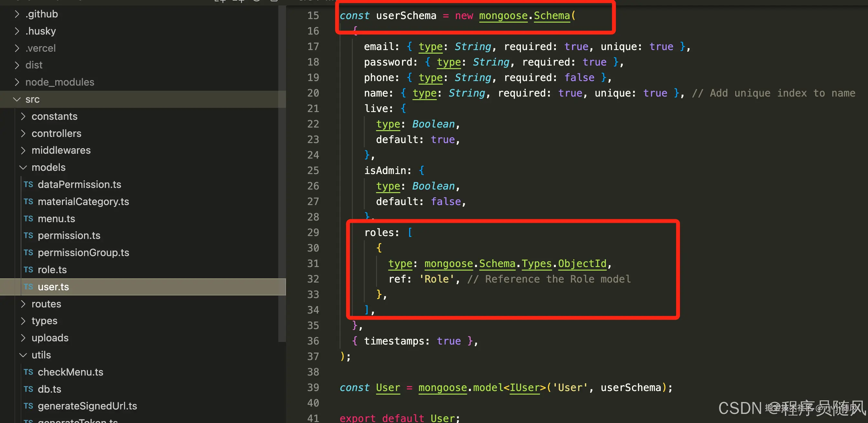Open the permissionGroup.ts file
The height and width of the screenshot is (423, 868).
tap(83, 253)
